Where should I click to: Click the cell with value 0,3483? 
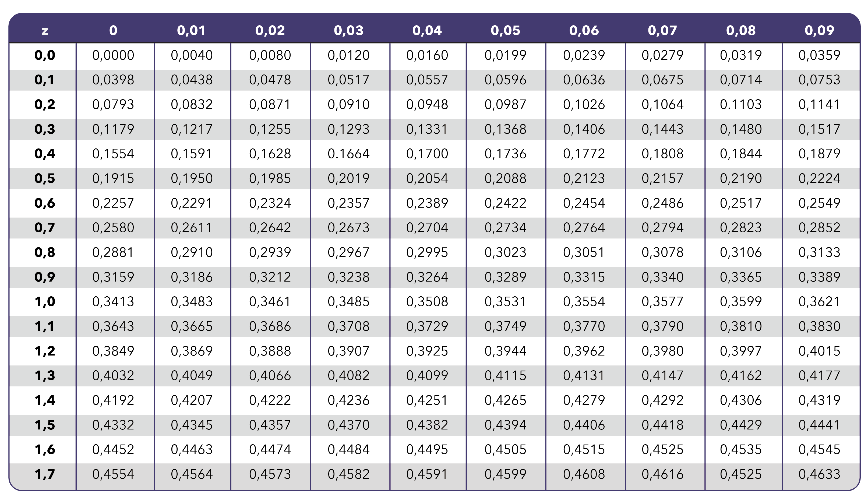click(x=192, y=302)
